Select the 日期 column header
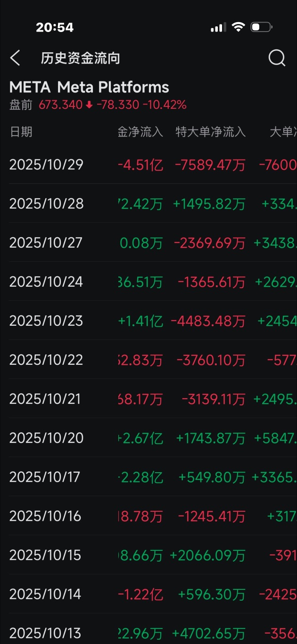The width and height of the screenshot is (297, 644). tap(21, 132)
